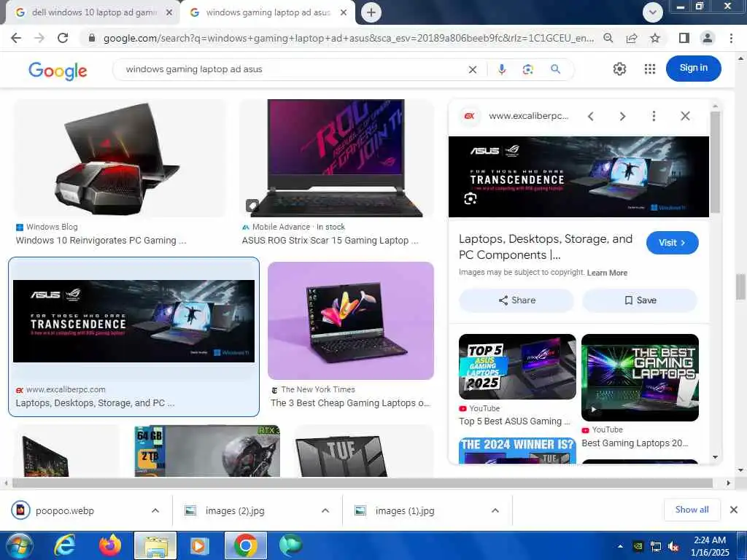Open Google quick settings gear
The image size is (747, 560).
pyautogui.click(x=619, y=69)
